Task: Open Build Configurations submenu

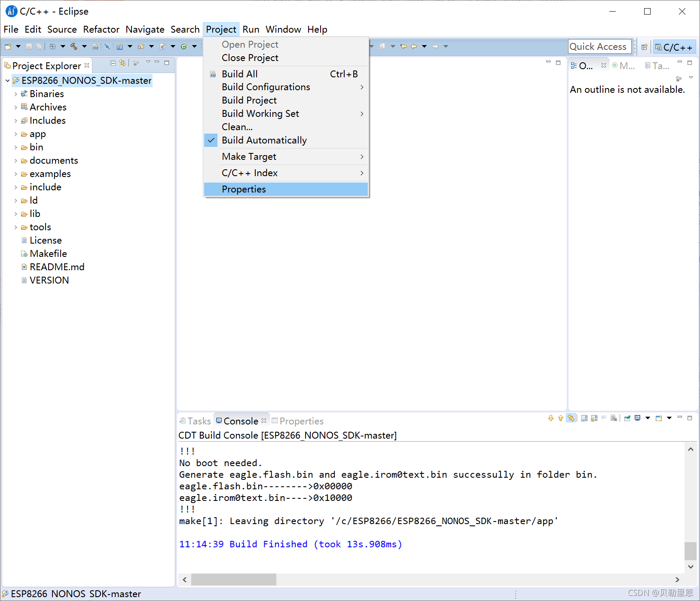Action: (x=286, y=87)
